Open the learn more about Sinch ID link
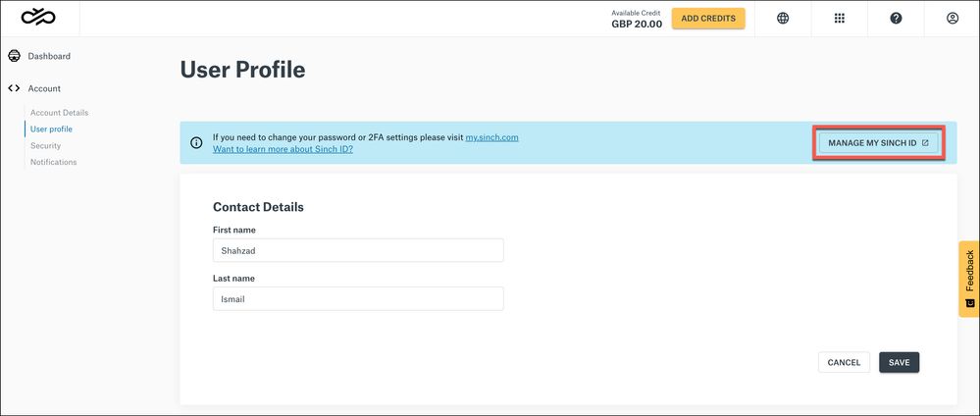Viewport: 980px width, 416px height. [x=283, y=149]
